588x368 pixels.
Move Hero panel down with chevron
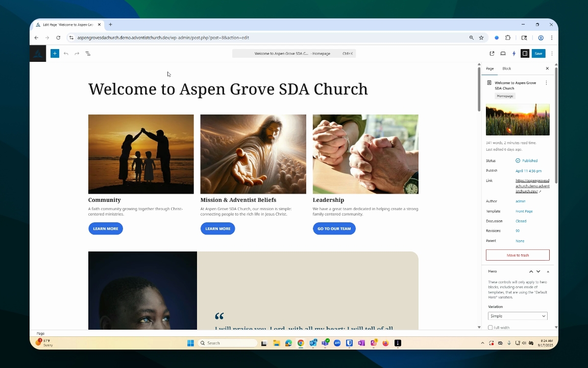(538, 271)
